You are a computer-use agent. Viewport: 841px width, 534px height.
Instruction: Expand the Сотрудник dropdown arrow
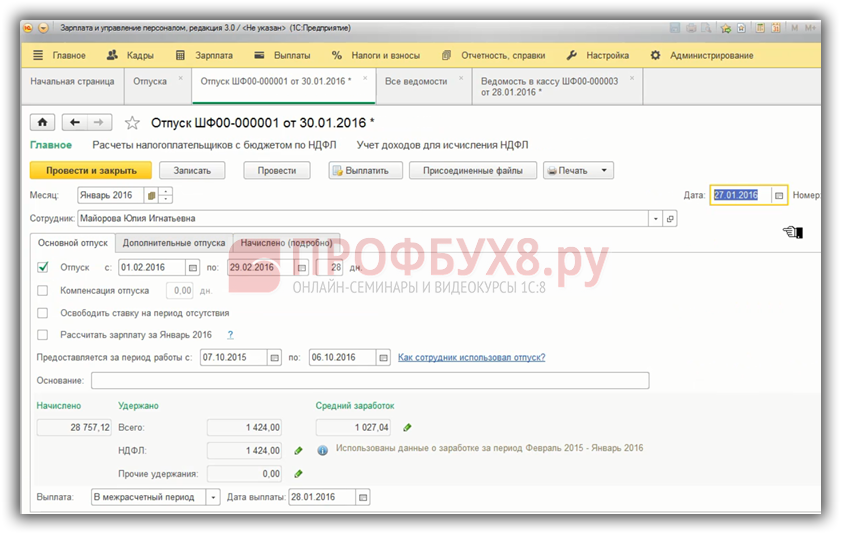click(655, 219)
